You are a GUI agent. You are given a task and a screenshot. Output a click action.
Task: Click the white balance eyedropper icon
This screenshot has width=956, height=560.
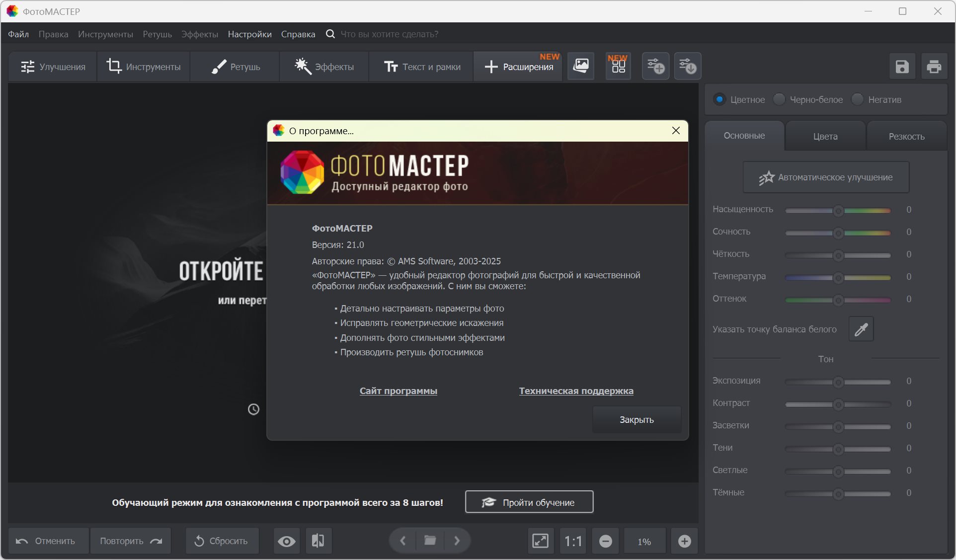(861, 329)
